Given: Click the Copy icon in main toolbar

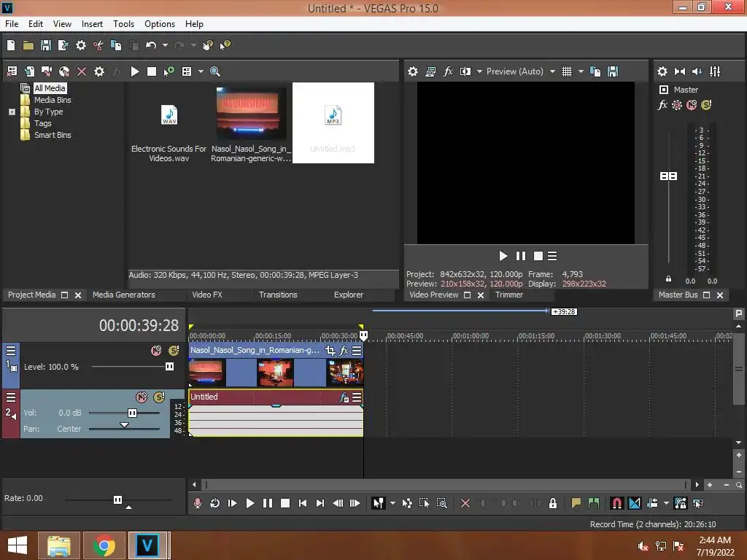Looking at the screenshot, I should [116, 45].
